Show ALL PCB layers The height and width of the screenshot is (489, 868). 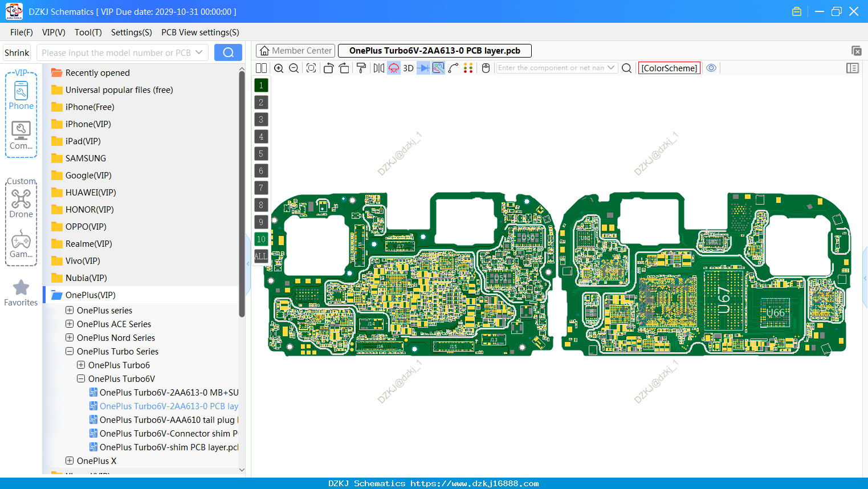[261, 256]
